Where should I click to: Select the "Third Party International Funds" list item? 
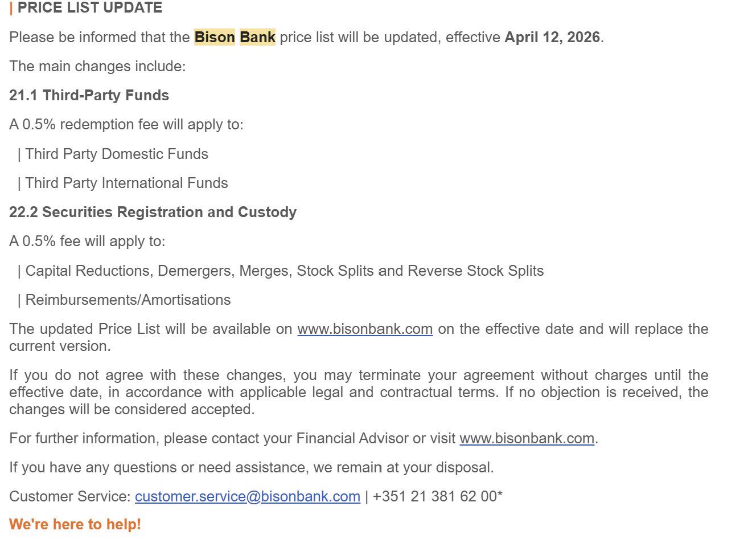[x=126, y=183]
